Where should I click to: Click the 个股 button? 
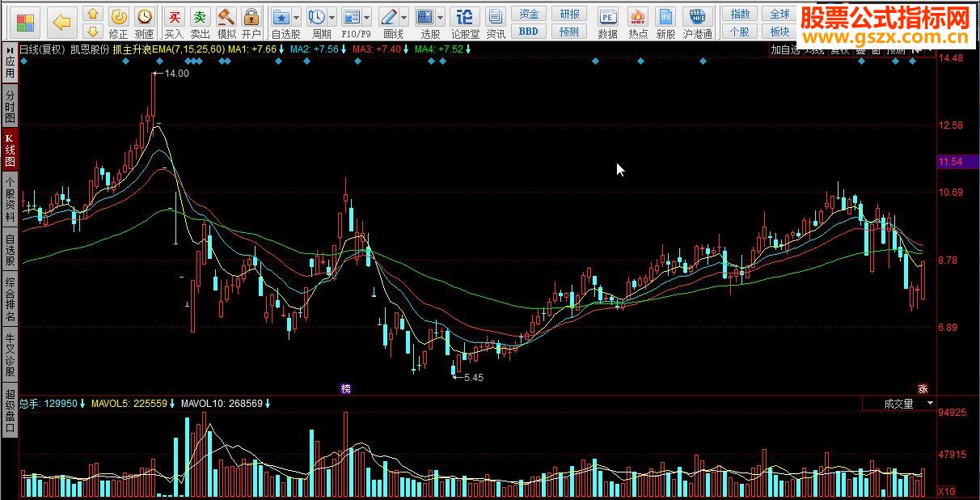click(740, 32)
